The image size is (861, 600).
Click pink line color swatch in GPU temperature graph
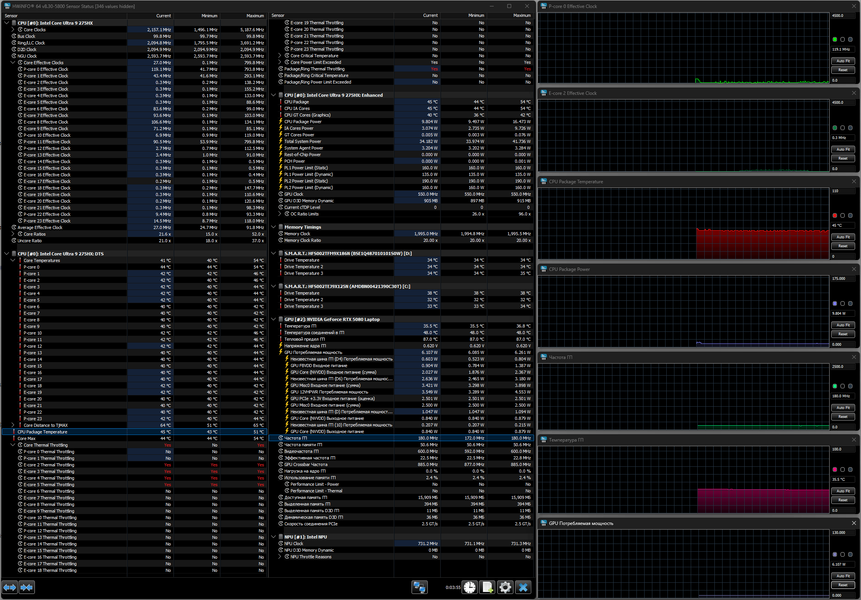point(835,469)
